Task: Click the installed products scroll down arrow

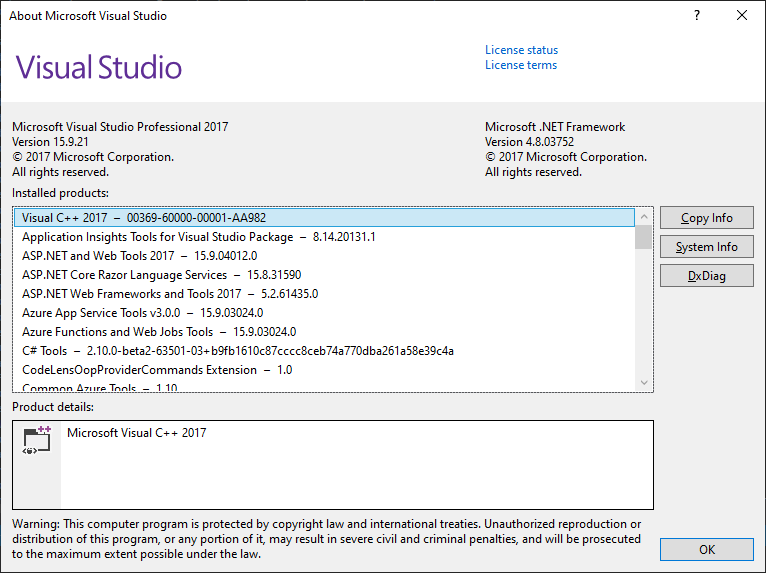Action: pos(644,382)
